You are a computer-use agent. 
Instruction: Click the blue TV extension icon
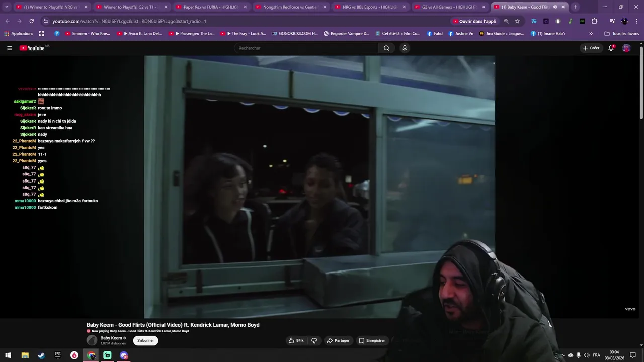point(534,21)
